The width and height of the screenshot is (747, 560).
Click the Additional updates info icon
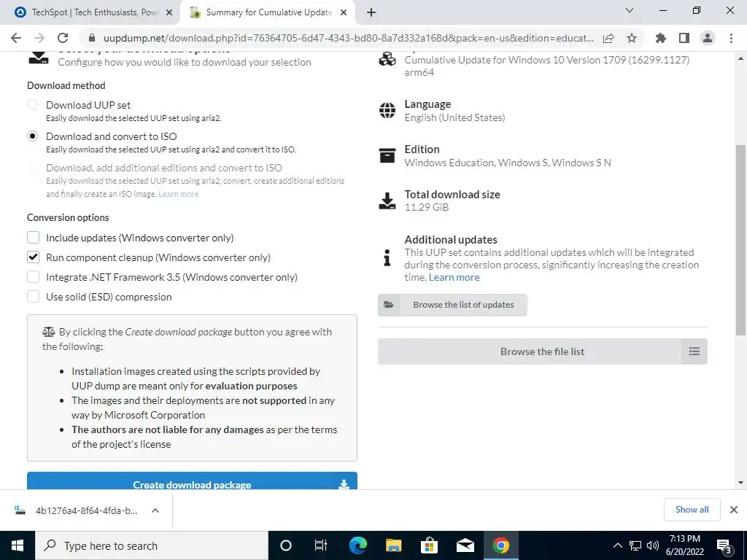click(387, 257)
